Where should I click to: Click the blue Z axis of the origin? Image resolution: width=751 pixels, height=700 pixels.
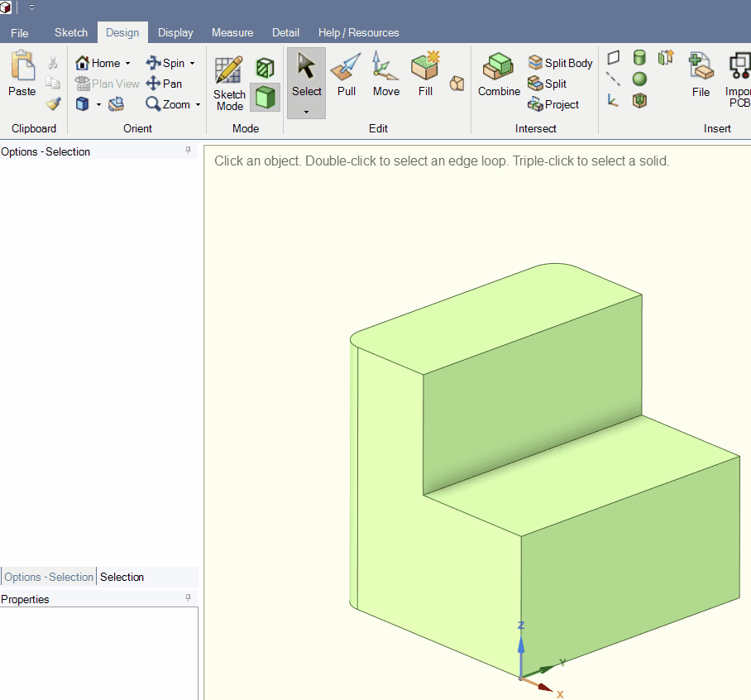tap(521, 650)
